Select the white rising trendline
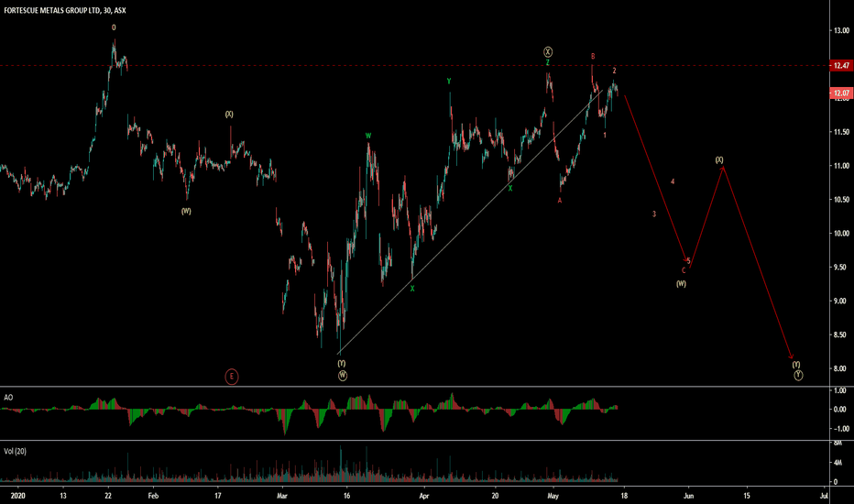Viewport: 854px width, 504px height. pyautogui.click(x=470, y=223)
